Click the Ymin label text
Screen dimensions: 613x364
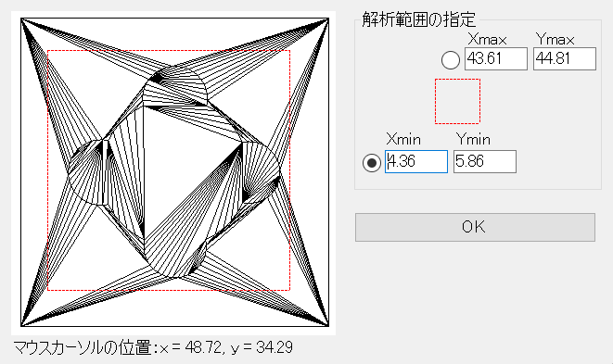pos(473,140)
